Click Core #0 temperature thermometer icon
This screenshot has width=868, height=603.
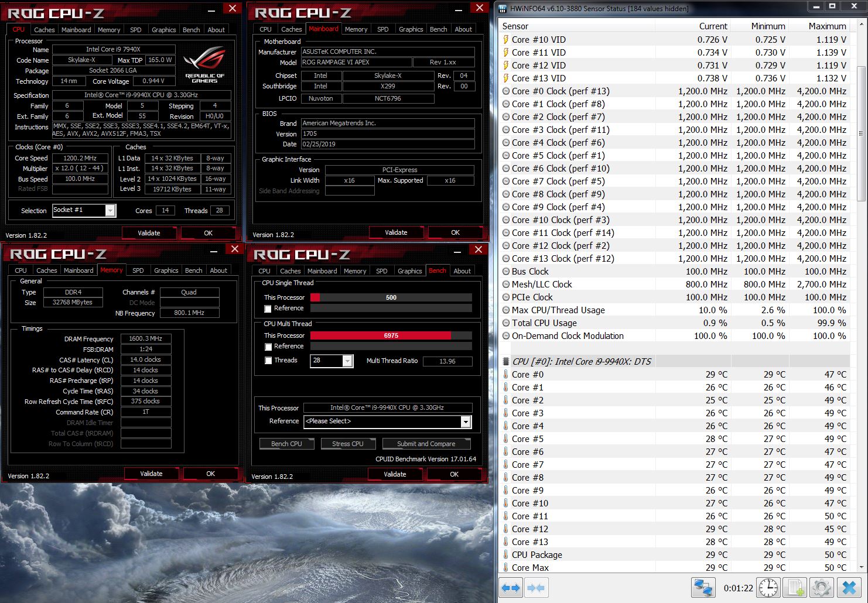(x=506, y=375)
